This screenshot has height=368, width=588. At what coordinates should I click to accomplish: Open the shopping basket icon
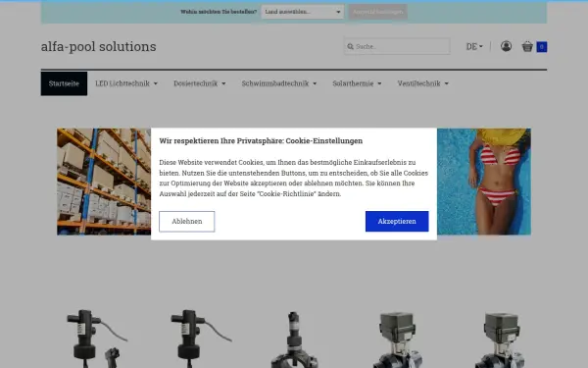click(x=527, y=46)
